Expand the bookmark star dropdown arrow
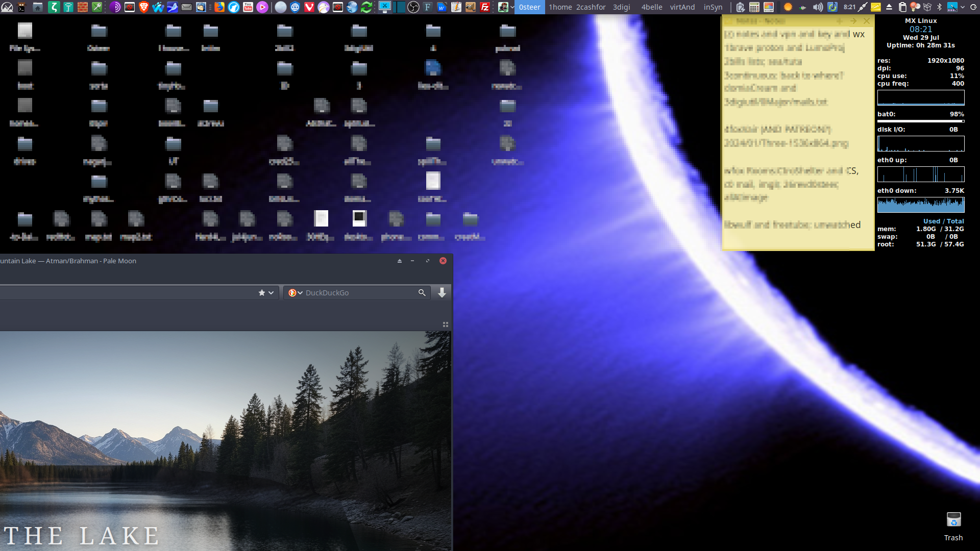Image resolution: width=980 pixels, height=551 pixels. (271, 293)
